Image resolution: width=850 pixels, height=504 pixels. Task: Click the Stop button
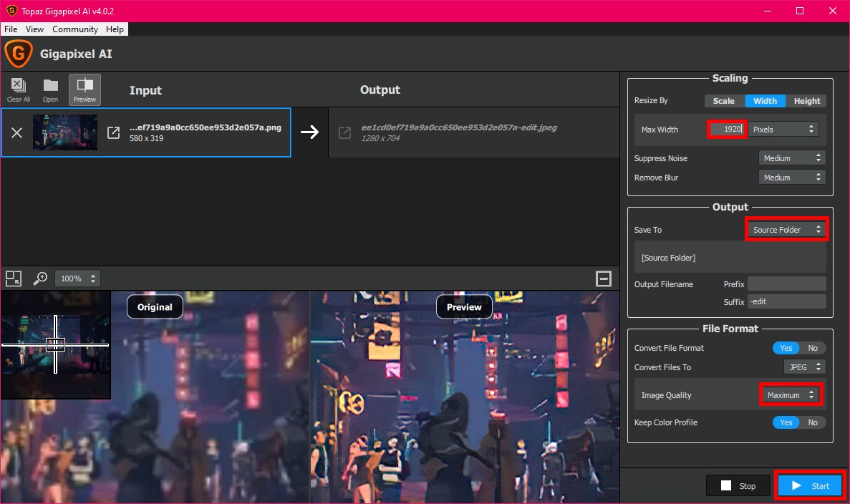point(738,485)
